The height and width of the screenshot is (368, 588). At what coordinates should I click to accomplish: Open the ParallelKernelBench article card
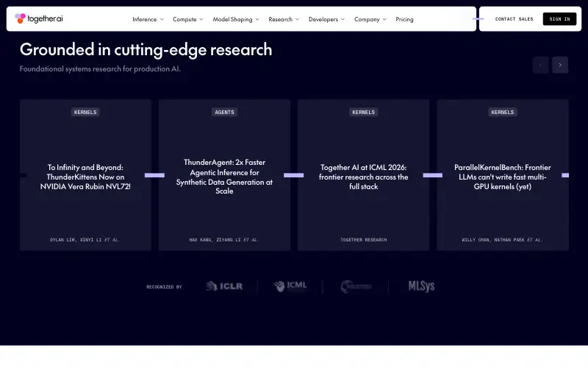(x=503, y=175)
